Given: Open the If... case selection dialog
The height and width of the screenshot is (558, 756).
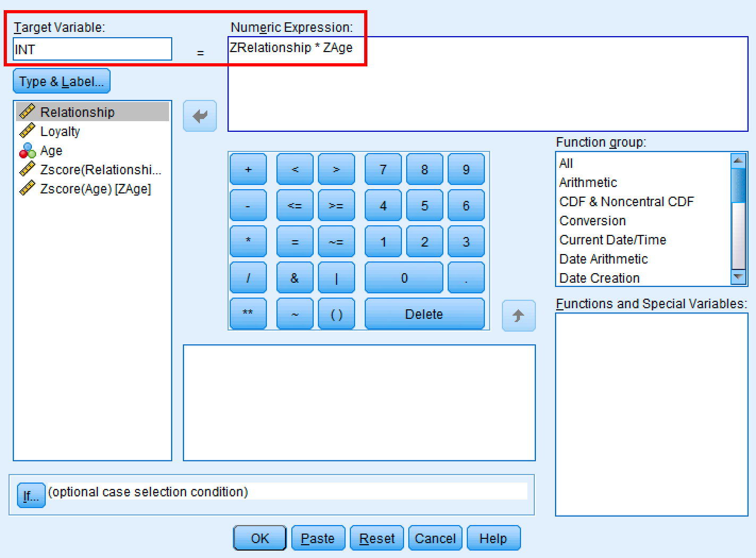Looking at the screenshot, I should click(x=30, y=495).
